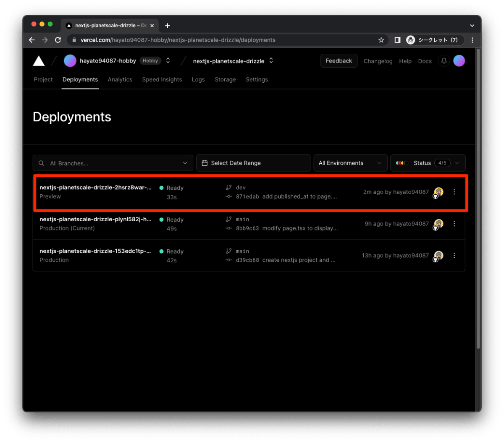Go to the Logs tab
504x442 pixels.
(198, 79)
